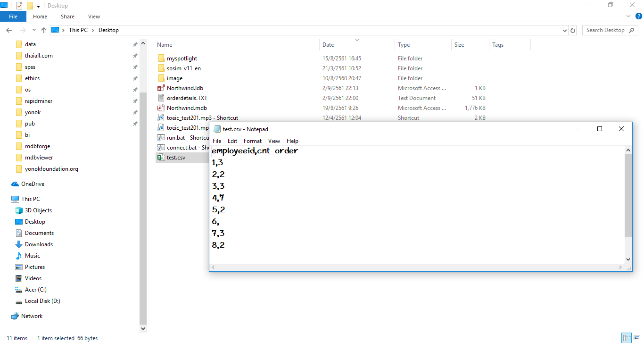Select the test.csv Excel file icon
The width and height of the screenshot is (644, 343).
pos(160,158)
